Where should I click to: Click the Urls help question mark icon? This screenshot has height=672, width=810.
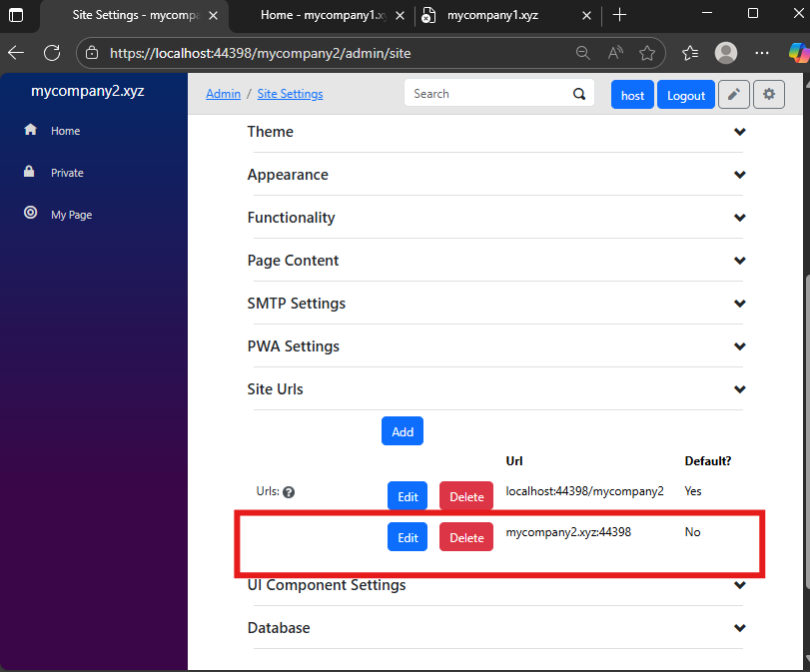(289, 492)
